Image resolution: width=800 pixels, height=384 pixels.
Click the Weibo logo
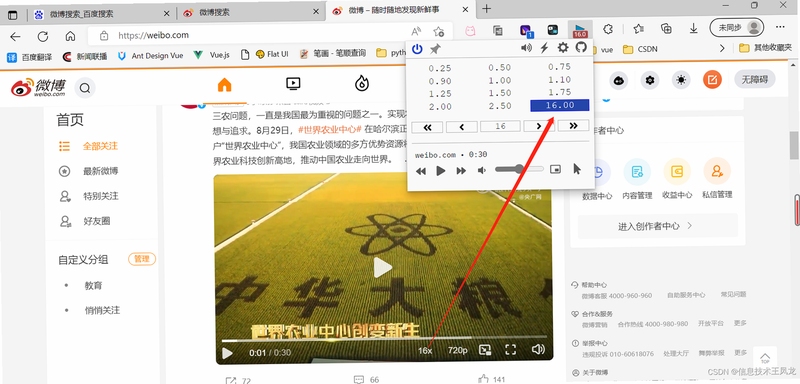tap(38, 88)
